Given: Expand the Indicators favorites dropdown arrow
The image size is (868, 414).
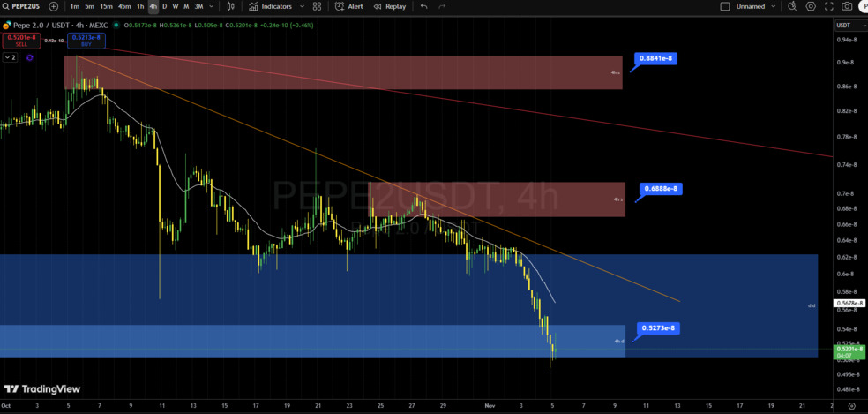Looking at the screenshot, I should 300,6.
